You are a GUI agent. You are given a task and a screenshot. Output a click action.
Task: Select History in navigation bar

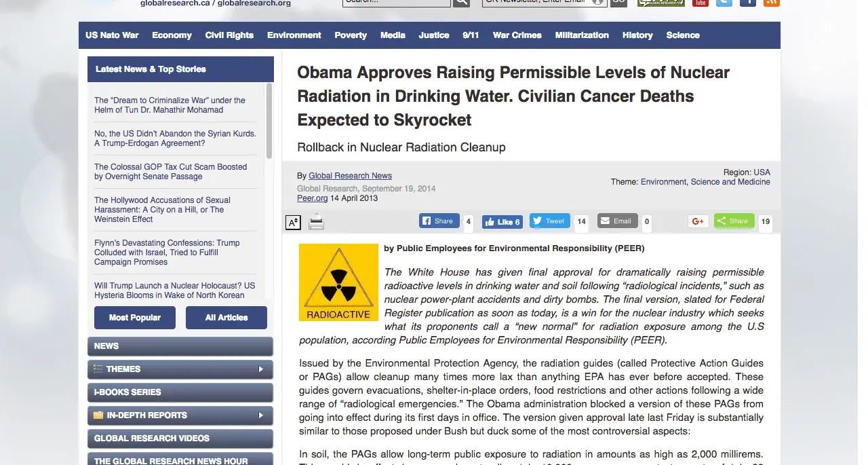pos(637,35)
